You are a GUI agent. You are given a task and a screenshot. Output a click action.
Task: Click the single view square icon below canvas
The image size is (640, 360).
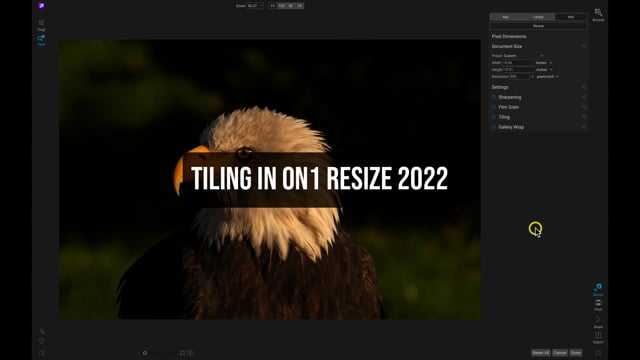pos(182,353)
